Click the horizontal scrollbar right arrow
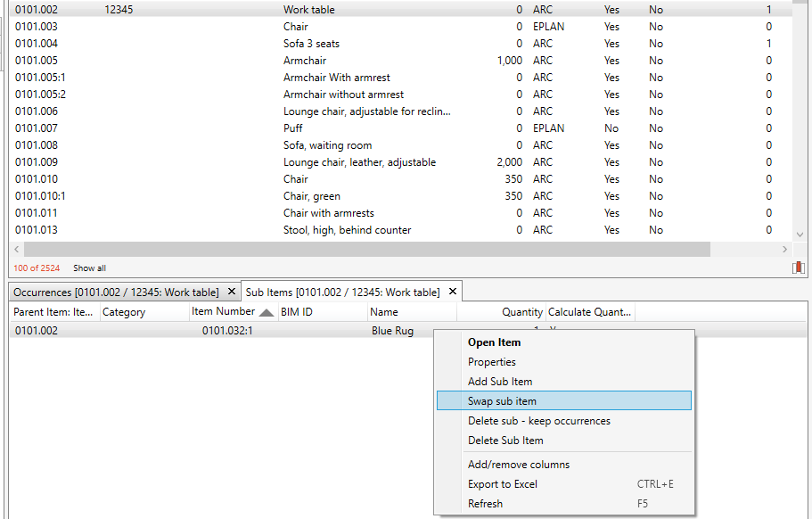This screenshot has width=812, height=519. [784, 250]
